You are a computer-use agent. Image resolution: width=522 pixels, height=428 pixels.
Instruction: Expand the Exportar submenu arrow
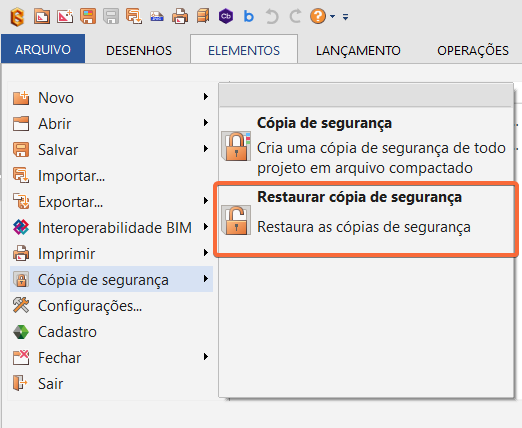point(206,201)
